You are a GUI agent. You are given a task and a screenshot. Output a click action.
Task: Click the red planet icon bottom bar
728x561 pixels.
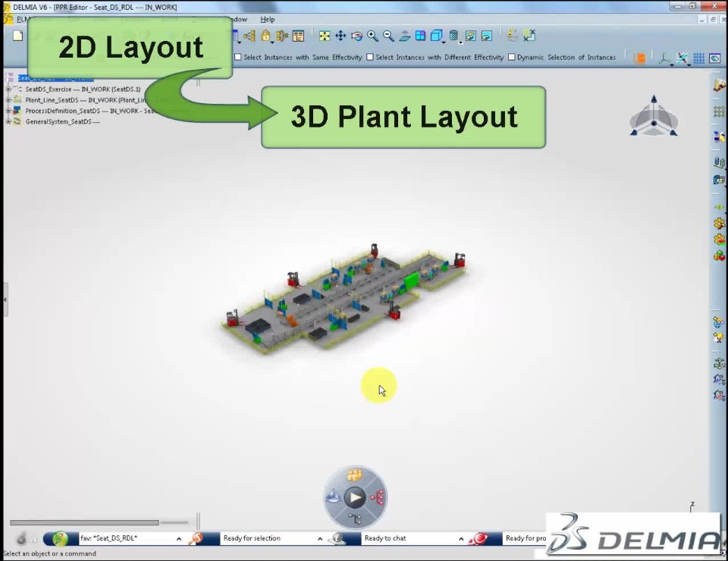(479, 538)
